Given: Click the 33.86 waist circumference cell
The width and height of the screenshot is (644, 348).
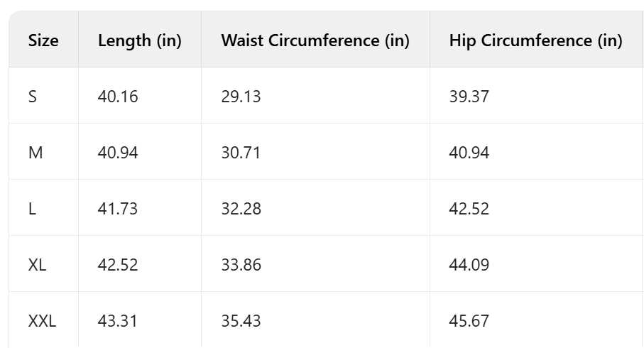Looking at the screenshot, I should [x=241, y=265].
